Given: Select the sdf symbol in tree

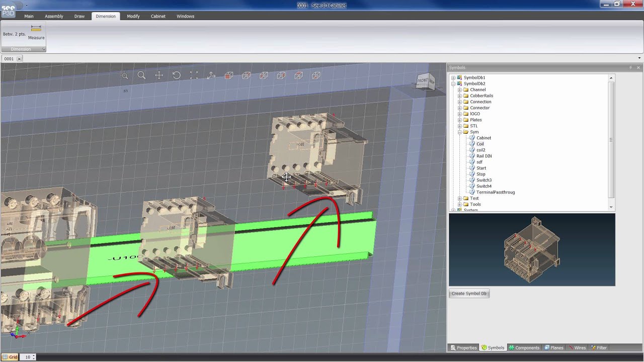Looking at the screenshot, I should (479, 162).
